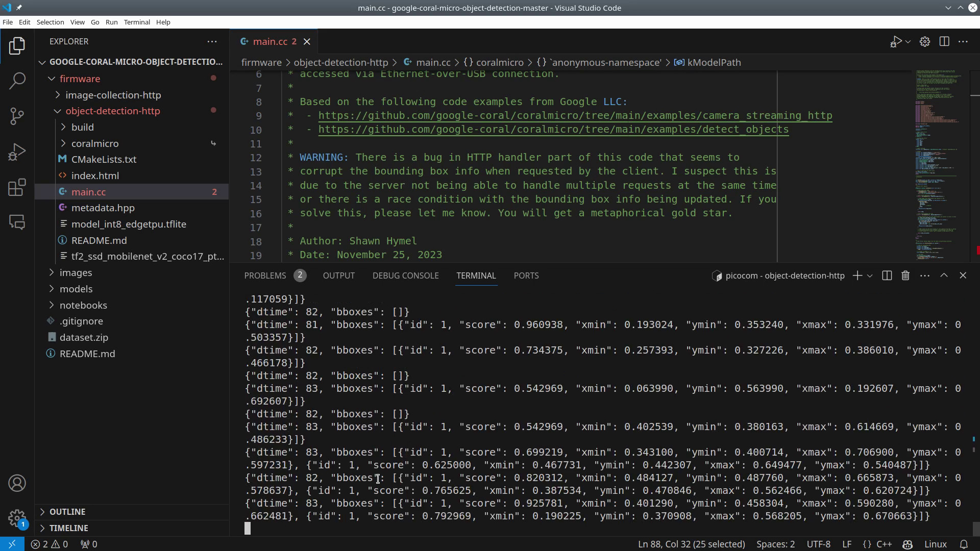Image resolution: width=980 pixels, height=551 pixels.
Task: Open the Extensions icon
Action: pyautogui.click(x=17, y=187)
